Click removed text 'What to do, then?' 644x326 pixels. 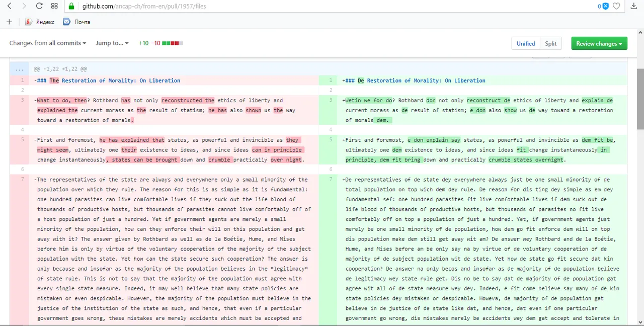[63, 100]
